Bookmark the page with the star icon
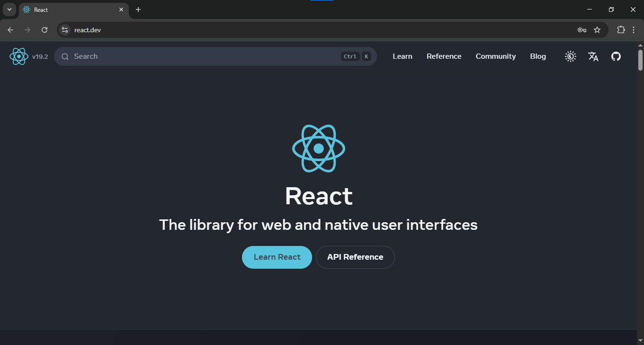Image resolution: width=644 pixels, height=345 pixels. (x=597, y=29)
